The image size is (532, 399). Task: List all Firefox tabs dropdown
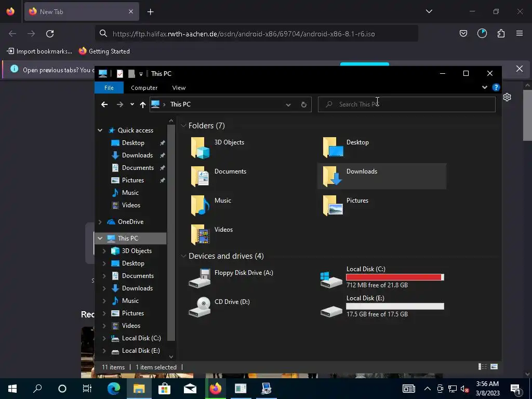click(429, 11)
